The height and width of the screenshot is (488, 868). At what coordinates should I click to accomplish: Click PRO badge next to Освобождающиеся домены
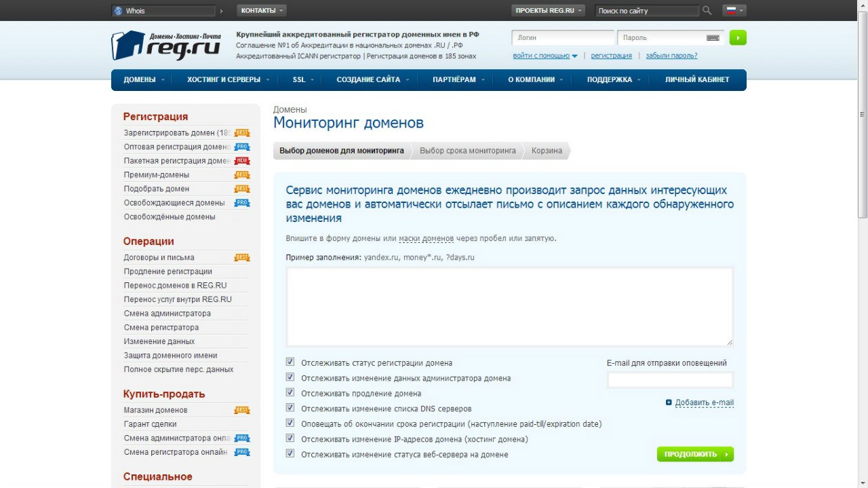pyautogui.click(x=242, y=203)
